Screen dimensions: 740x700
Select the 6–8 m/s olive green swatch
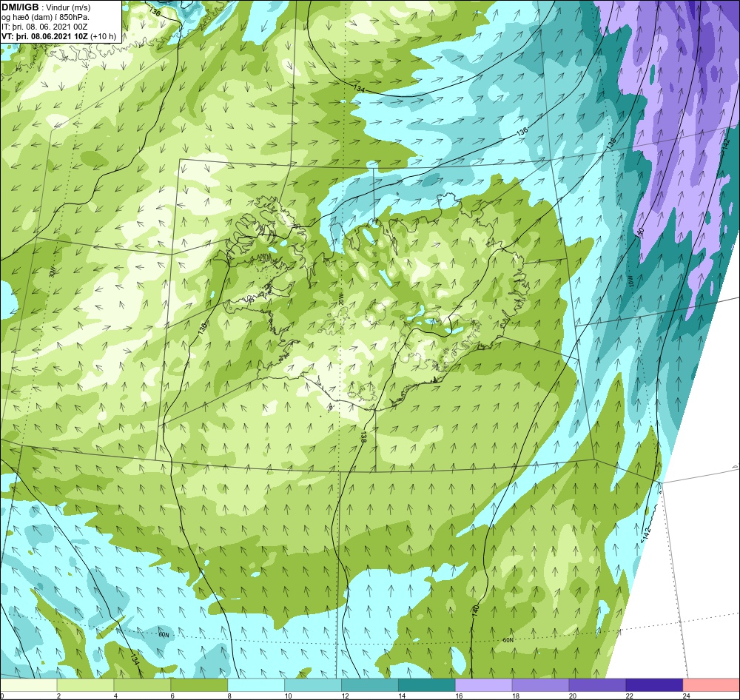[199, 684]
